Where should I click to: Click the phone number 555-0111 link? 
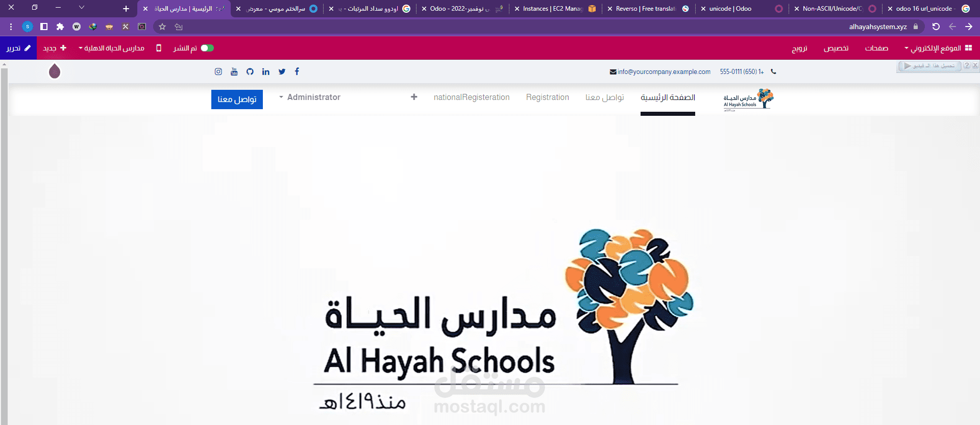coord(742,71)
